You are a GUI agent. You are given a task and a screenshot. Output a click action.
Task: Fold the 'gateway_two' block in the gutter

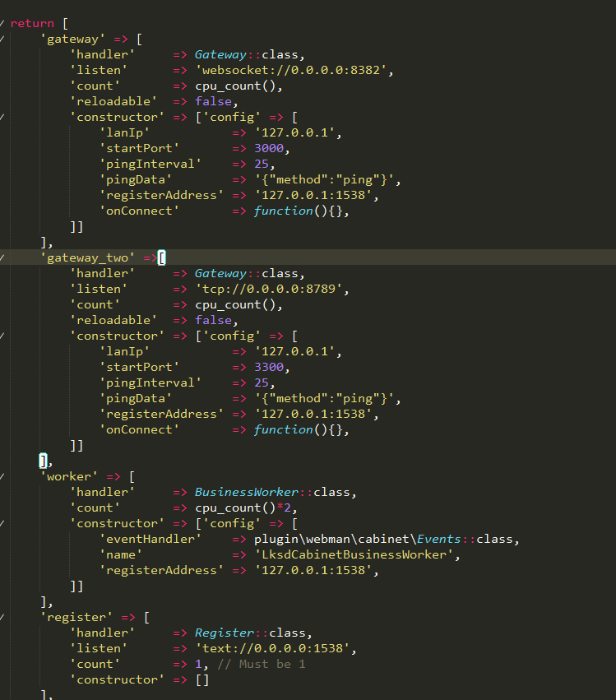(2, 257)
